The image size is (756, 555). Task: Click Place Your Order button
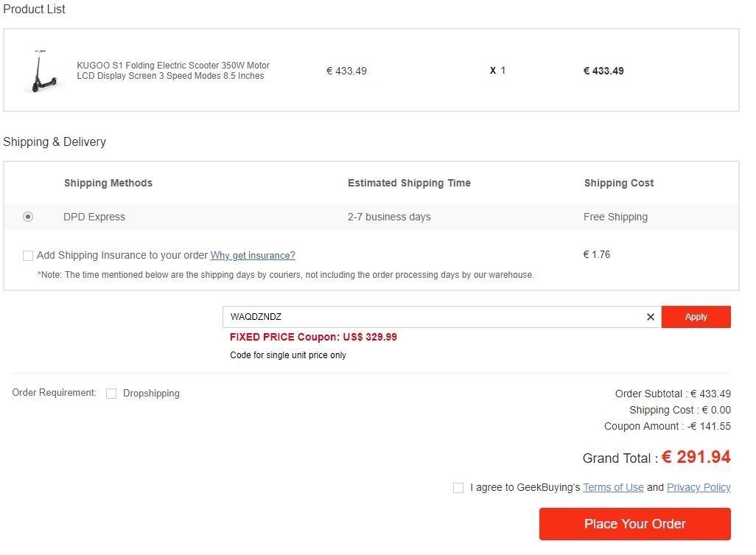point(635,523)
